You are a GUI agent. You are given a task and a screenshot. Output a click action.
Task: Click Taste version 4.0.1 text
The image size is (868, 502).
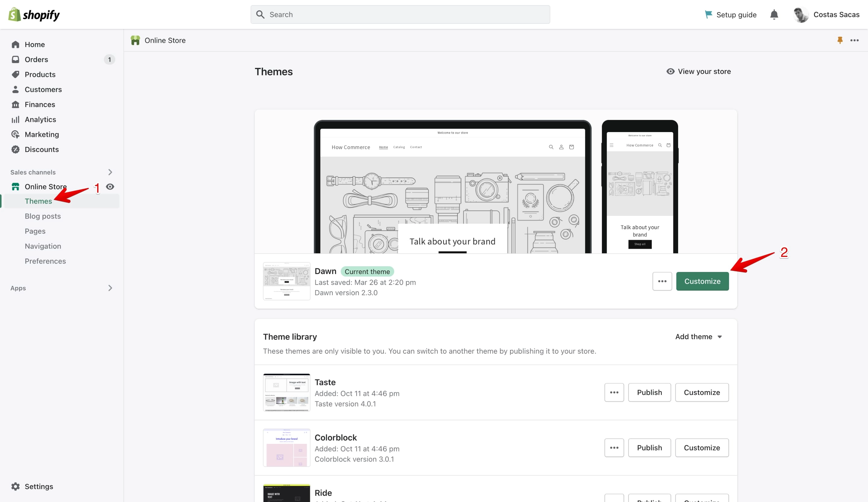pyautogui.click(x=345, y=403)
